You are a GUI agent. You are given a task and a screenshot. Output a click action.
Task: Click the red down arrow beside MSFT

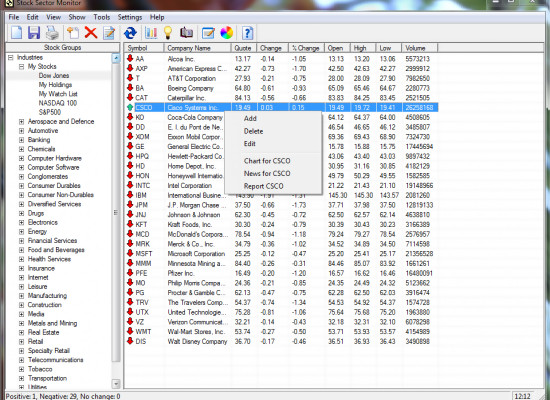point(130,253)
